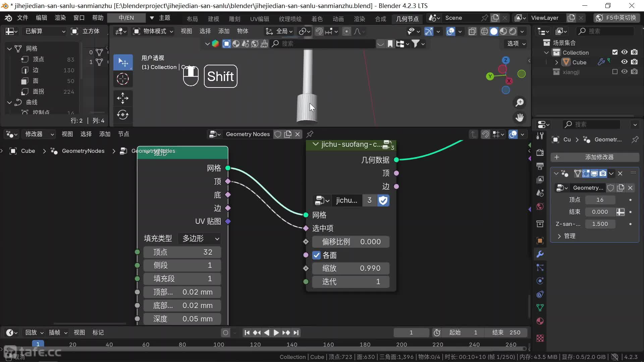The image size is (644, 362).
Task: Toggle the 各面 checkbox in node
Action: 316,255
